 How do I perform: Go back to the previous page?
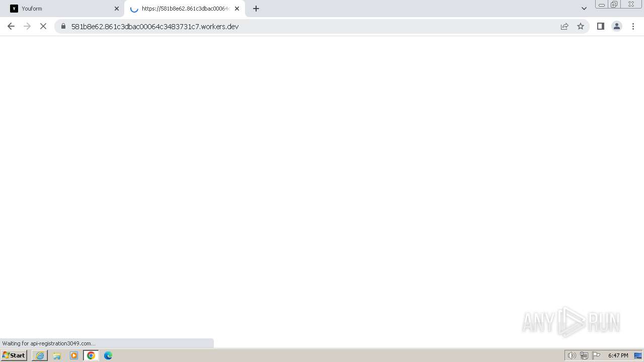(x=11, y=26)
